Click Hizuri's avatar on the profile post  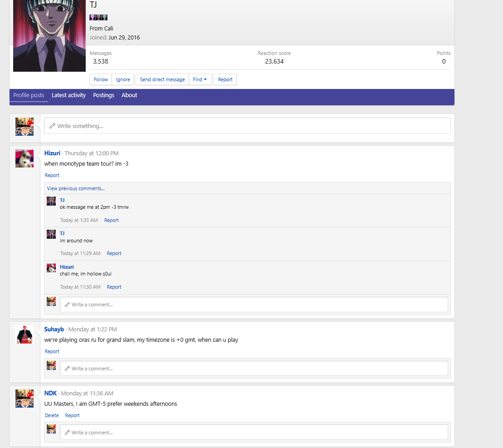point(24,158)
